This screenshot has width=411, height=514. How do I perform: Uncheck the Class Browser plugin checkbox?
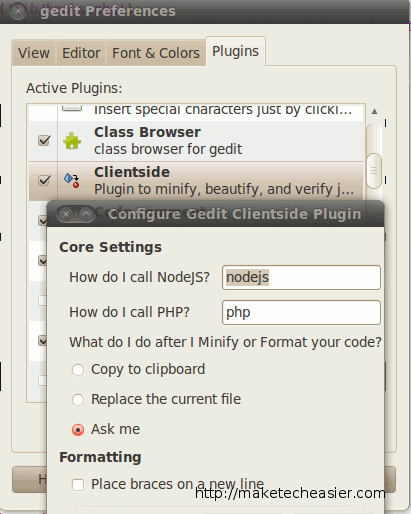44,140
